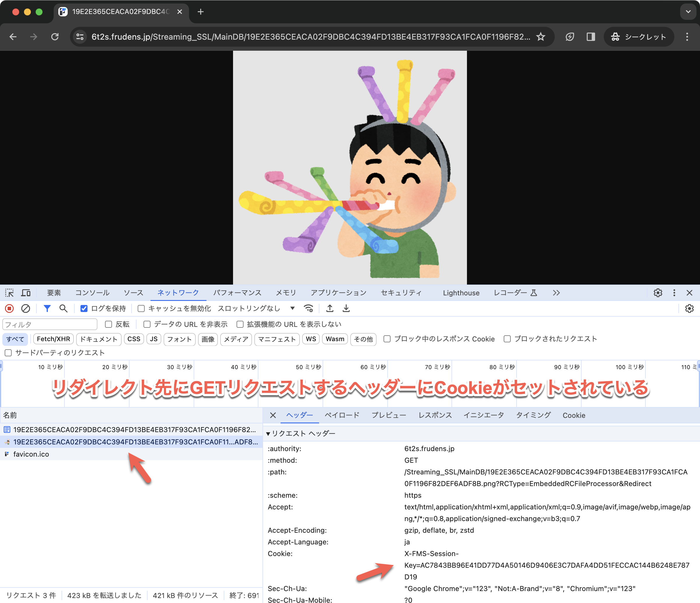
Task: Enable データの URL を非表示 checkbox
Action: pyautogui.click(x=147, y=324)
